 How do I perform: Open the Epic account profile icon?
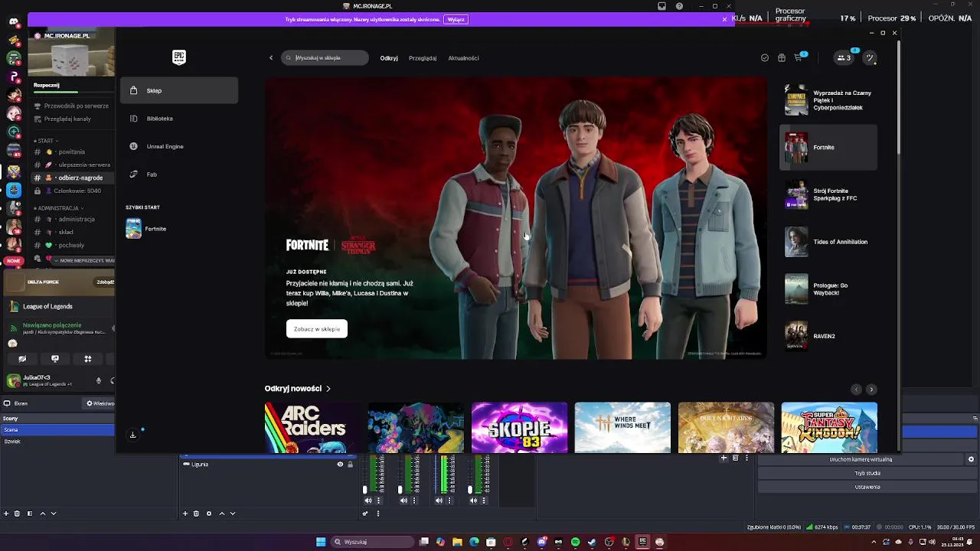pyautogui.click(x=870, y=57)
